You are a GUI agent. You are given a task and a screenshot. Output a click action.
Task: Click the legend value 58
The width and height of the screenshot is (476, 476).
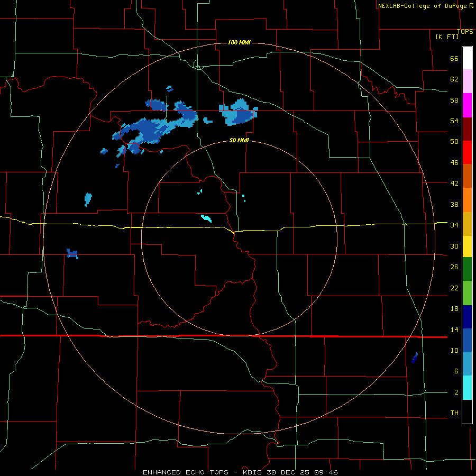click(x=454, y=100)
